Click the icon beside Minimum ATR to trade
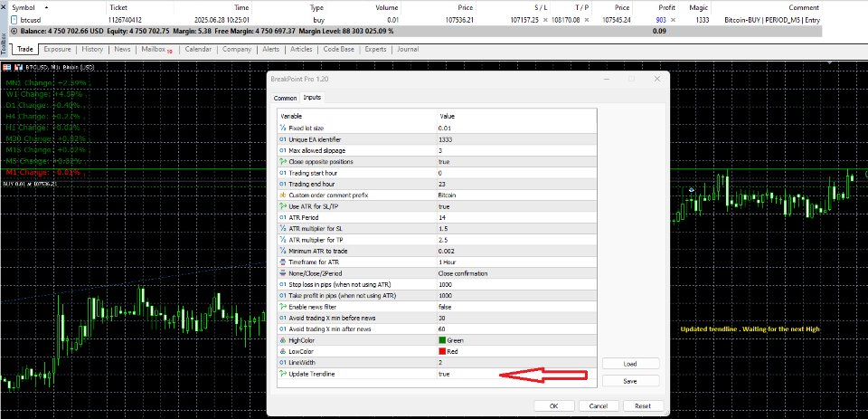 283,251
